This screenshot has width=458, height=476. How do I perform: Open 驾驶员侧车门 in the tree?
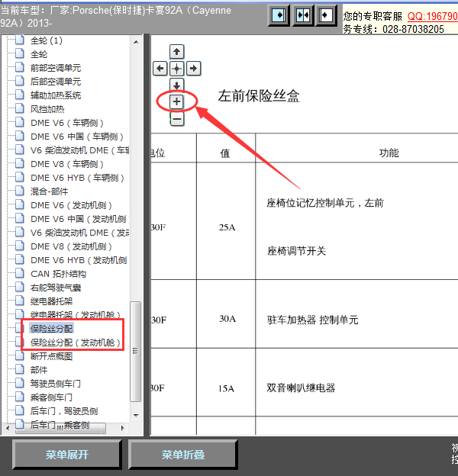point(56,384)
